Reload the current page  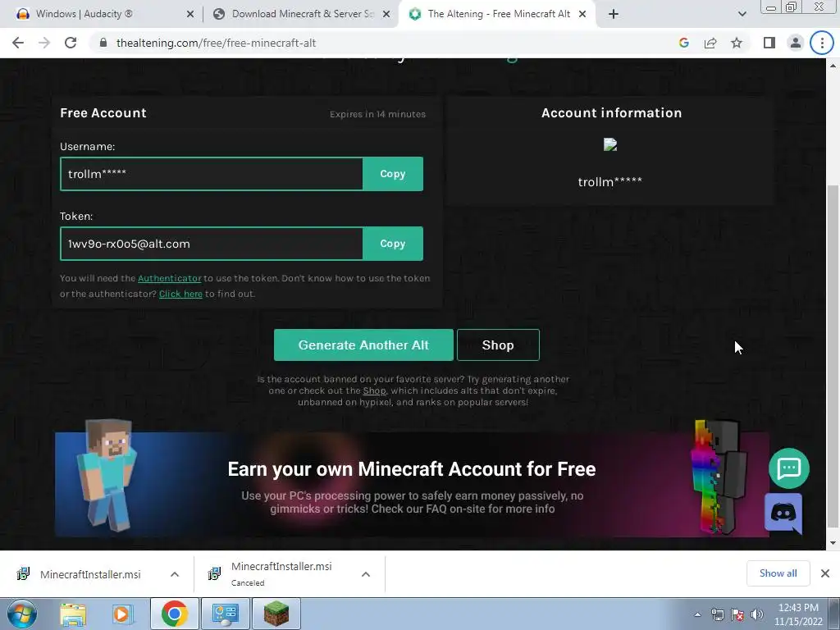pos(71,43)
